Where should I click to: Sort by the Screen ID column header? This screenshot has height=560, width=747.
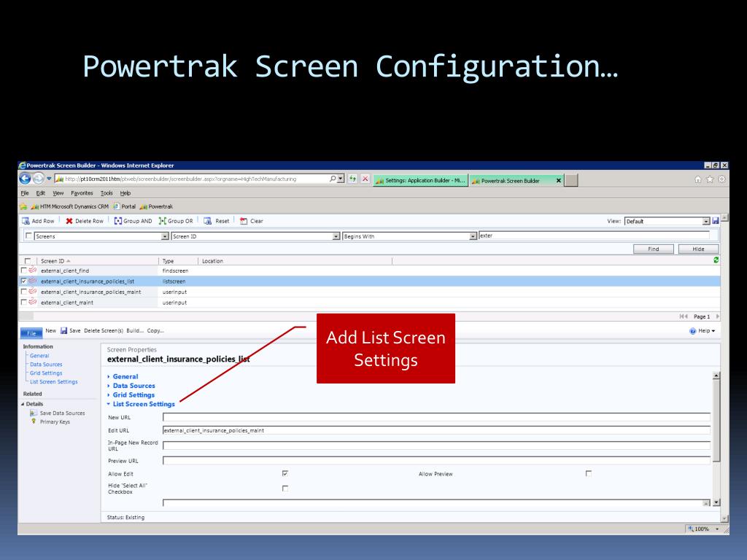pyautogui.click(x=53, y=261)
